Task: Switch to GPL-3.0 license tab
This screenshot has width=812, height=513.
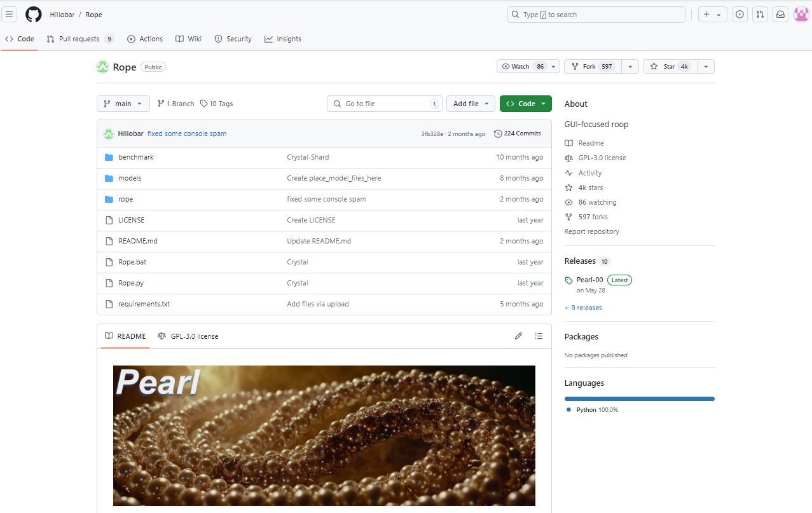Action: 188,336
